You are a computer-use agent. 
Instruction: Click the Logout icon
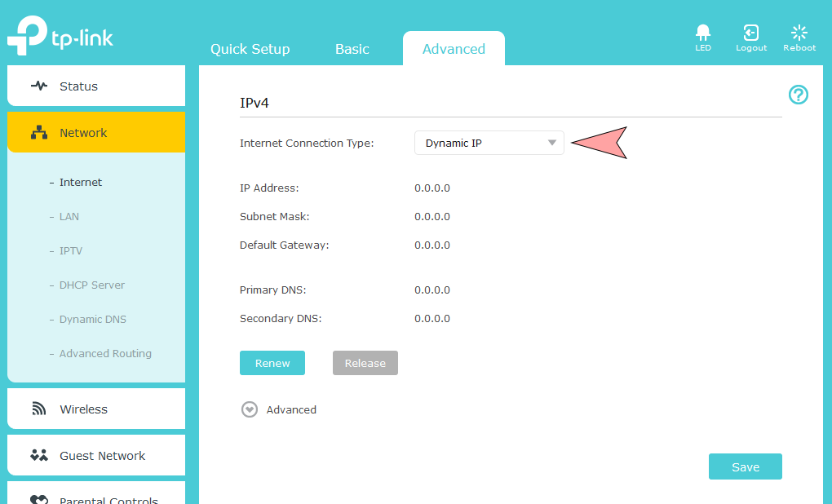tap(751, 33)
